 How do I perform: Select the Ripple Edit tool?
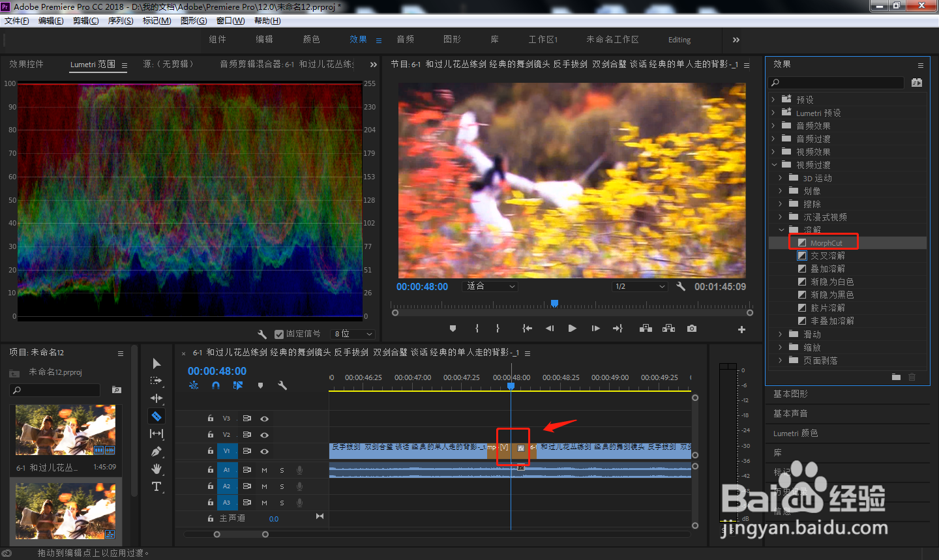click(x=156, y=398)
